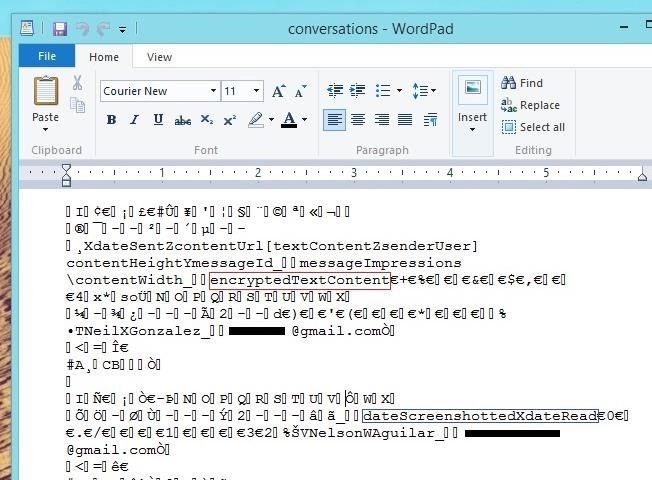Click Select all in Editing group

(533, 127)
